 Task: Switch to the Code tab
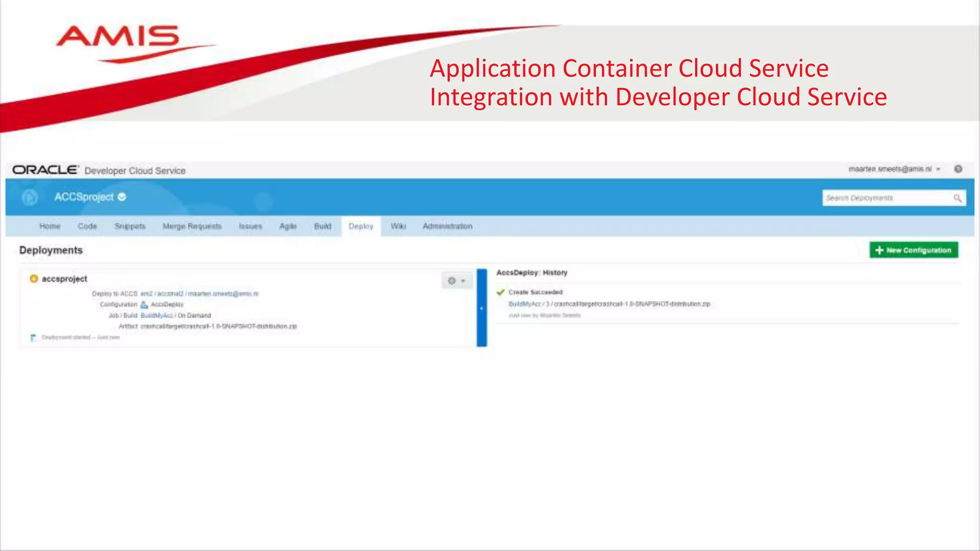click(x=87, y=226)
